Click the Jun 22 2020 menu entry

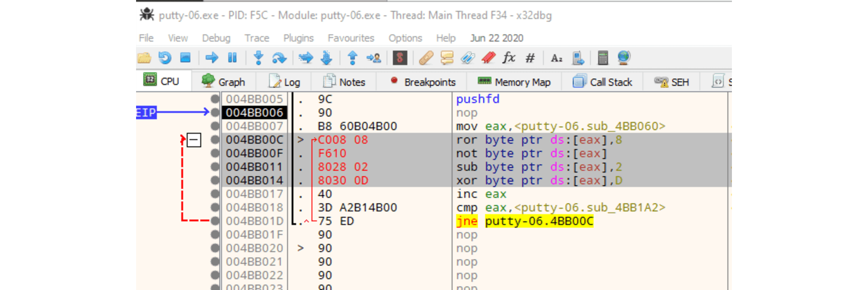point(496,38)
